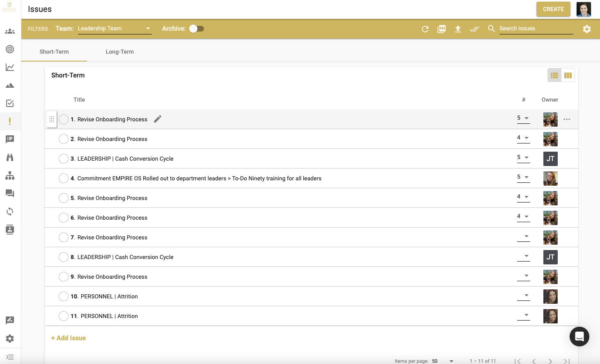Click JT owner avatar on issue 3
600x364 pixels.
[550, 159]
